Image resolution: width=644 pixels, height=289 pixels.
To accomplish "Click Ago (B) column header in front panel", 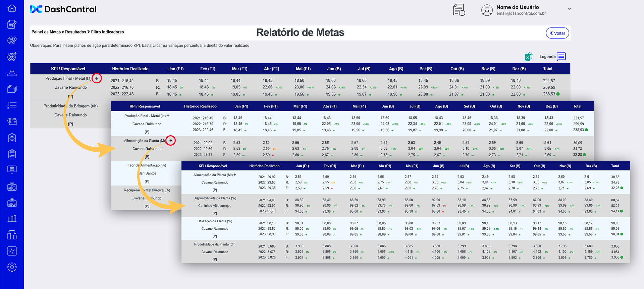I will (x=489, y=166).
